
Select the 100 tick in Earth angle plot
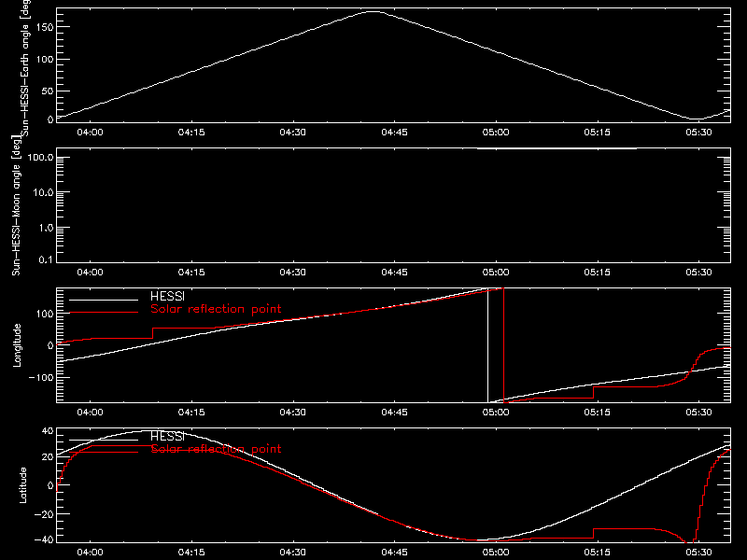[x=45, y=60]
